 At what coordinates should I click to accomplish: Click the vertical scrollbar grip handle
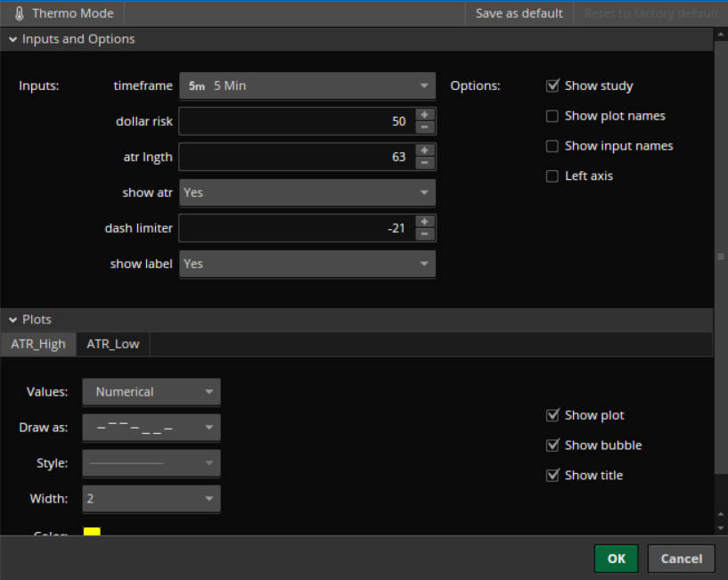click(x=721, y=257)
